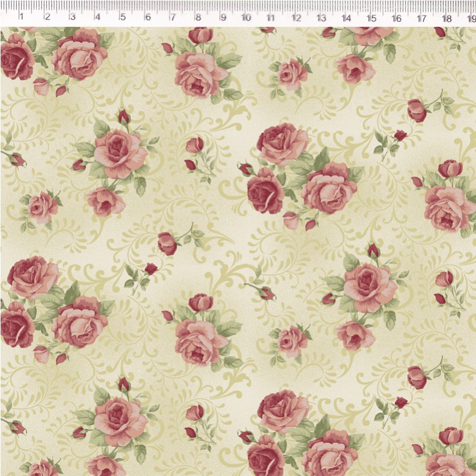Viewport: 476px width, 476px height.
Task: Click the ruler number "5"
Action: (123, 17)
